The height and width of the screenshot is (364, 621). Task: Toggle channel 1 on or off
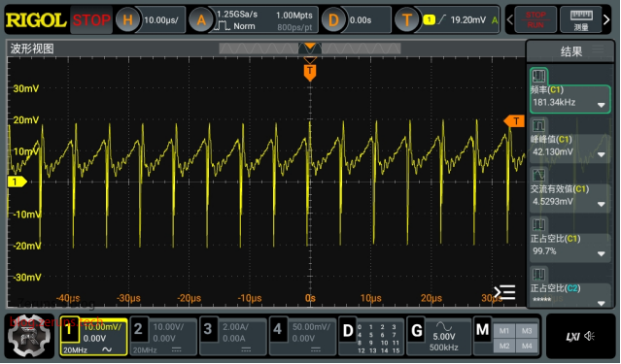point(69,329)
